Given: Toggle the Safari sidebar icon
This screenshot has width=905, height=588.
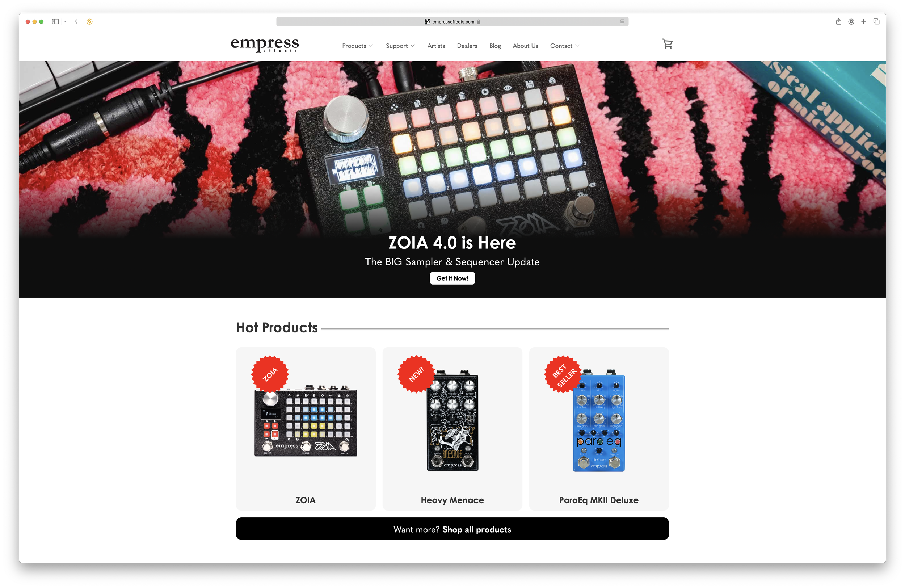Looking at the screenshot, I should pos(55,22).
